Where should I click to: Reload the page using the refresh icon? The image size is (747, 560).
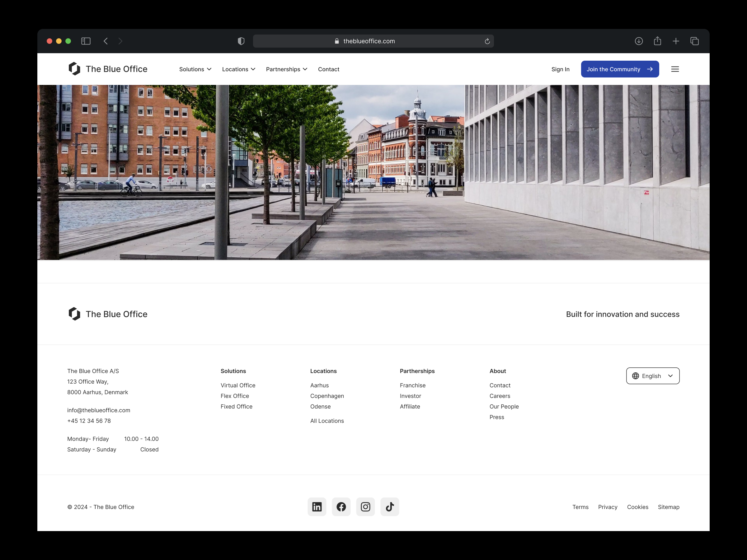487,41
